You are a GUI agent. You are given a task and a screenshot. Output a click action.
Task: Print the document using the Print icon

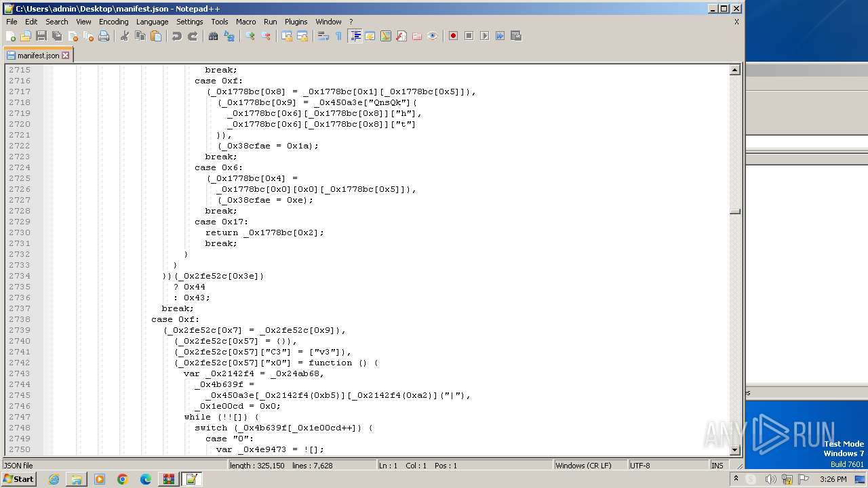tap(104, 36)
